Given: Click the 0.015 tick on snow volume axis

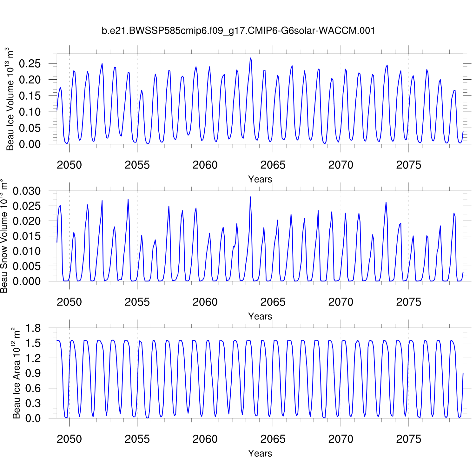Looking at the screenshot, I should coord(27,236).
